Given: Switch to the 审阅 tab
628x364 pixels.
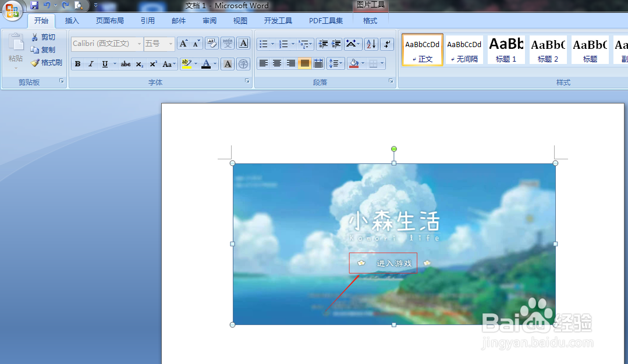Looking at the screenshot, I should [x=210, y=21].
